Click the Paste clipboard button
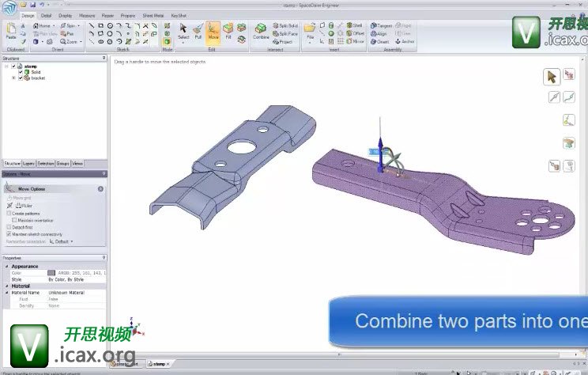Screen dimensions: 588x375 coord(11,31)
